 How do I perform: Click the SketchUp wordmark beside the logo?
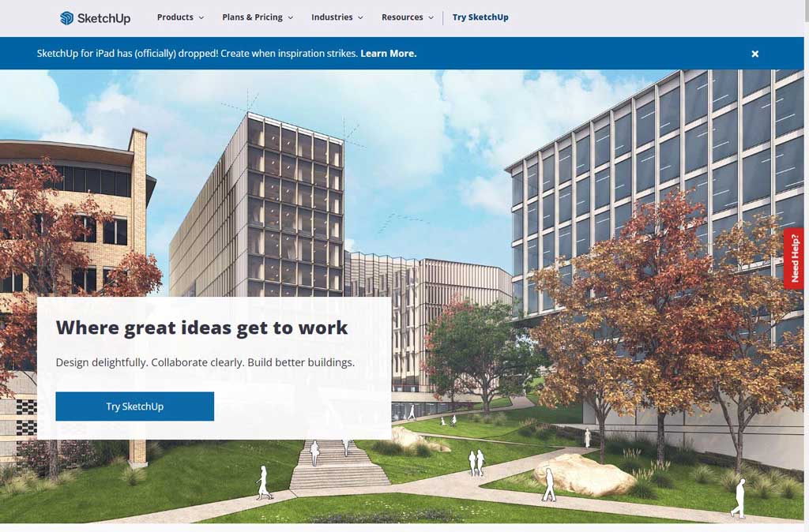coord(103,18)
